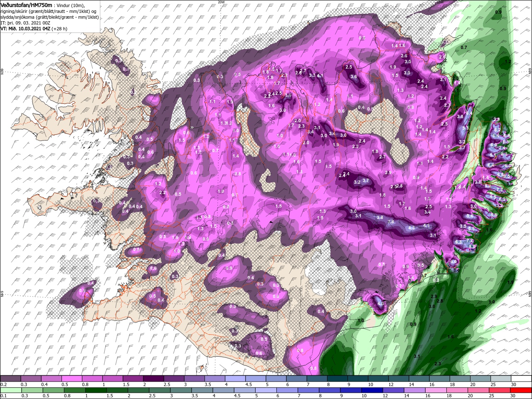532x399 pixels.
Task: Pick the white 30 swatch in the upper legend row
Action: tap(520, 379)
